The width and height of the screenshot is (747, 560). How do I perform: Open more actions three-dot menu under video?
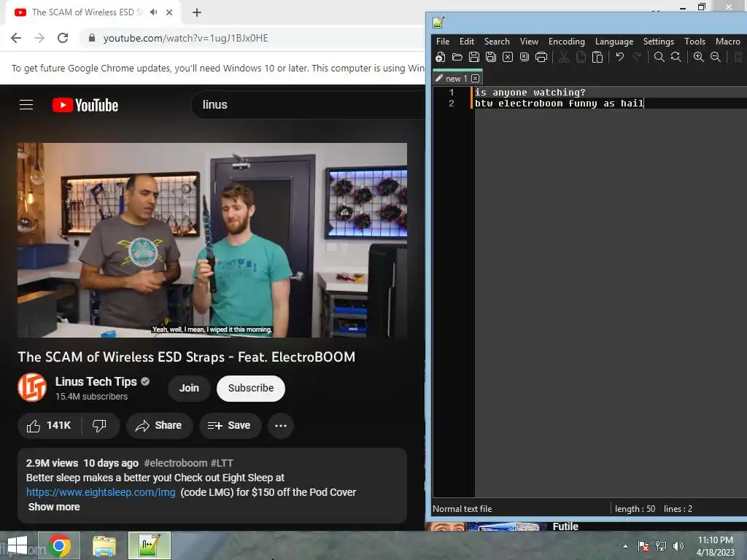pos(281,426)
